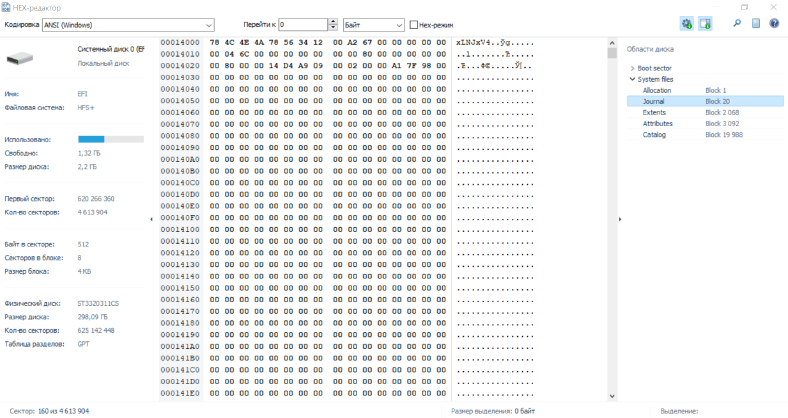Click the 625 142 448 sector count value
788x418 pixels.
96,331
